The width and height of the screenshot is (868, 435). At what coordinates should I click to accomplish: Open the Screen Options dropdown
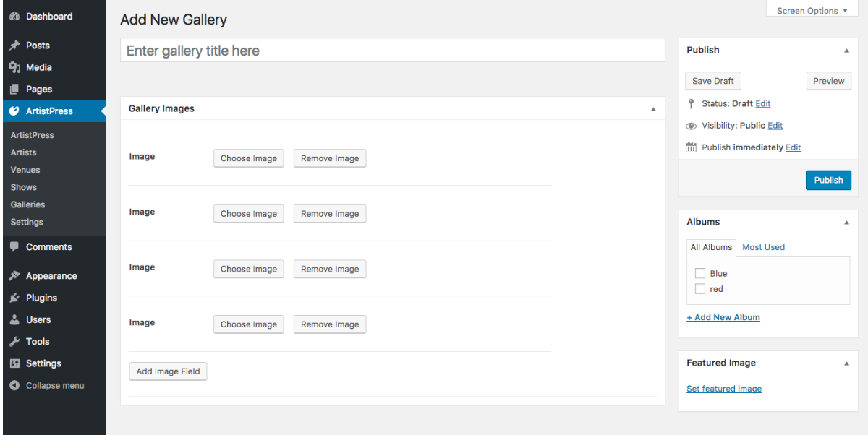point(812,11)
